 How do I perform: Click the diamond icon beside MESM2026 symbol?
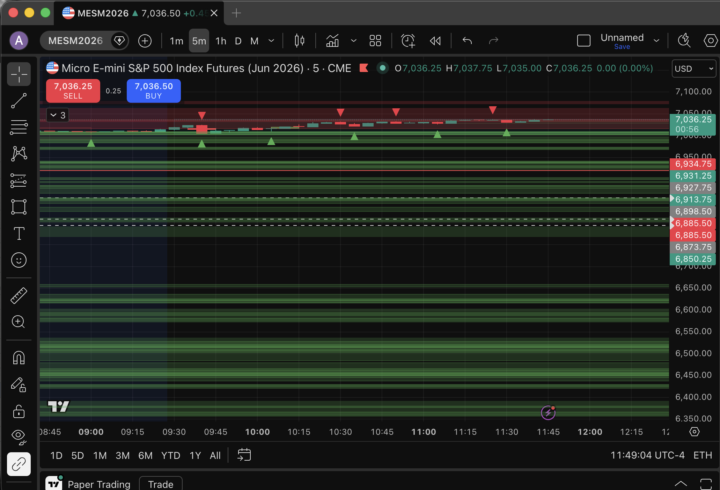(119, 41)
